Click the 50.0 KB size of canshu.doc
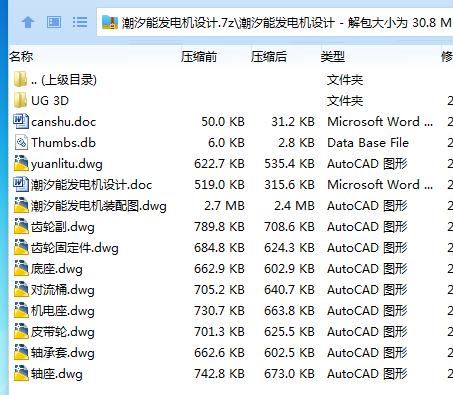 tap(223, 122)
